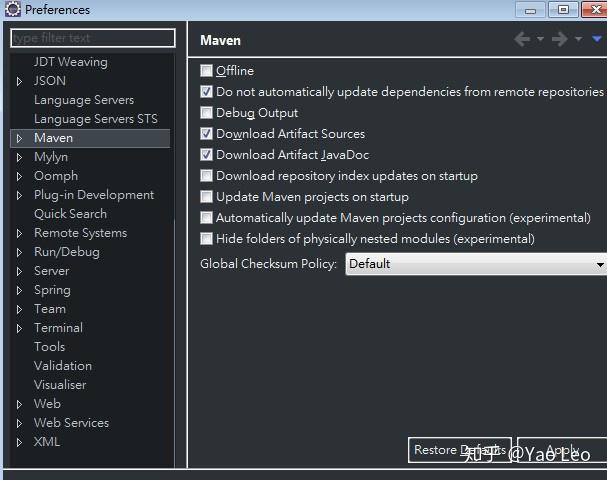The image size is (607, 480).
Task: Select the JSON preferences entry
Action: click(50, 81)
